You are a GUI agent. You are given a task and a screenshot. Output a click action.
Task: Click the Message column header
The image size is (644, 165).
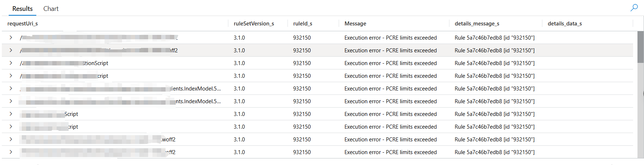pos(355,24)
